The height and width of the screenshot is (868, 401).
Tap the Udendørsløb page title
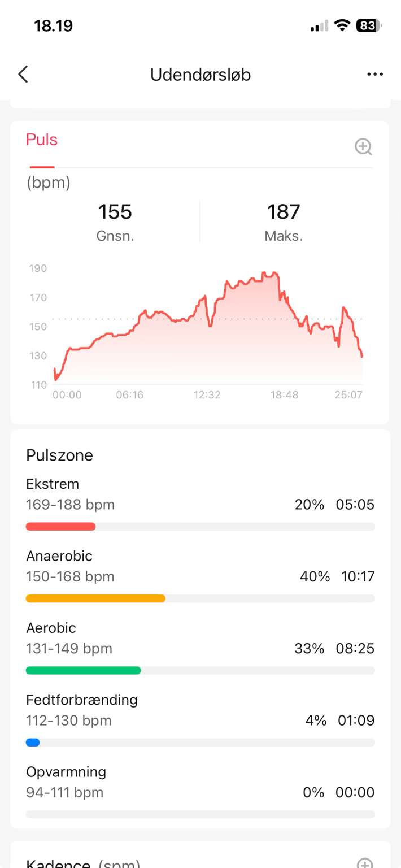pos(200,75)
